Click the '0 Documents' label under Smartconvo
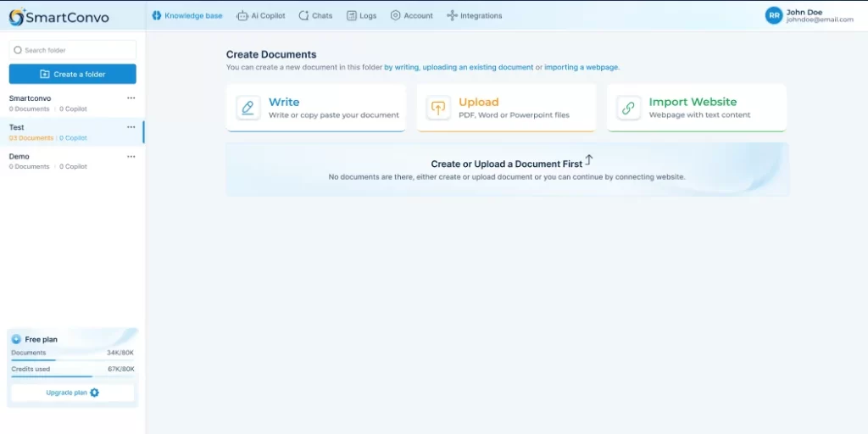This screenshot has width=868, height=434. (x=29, y=109)
